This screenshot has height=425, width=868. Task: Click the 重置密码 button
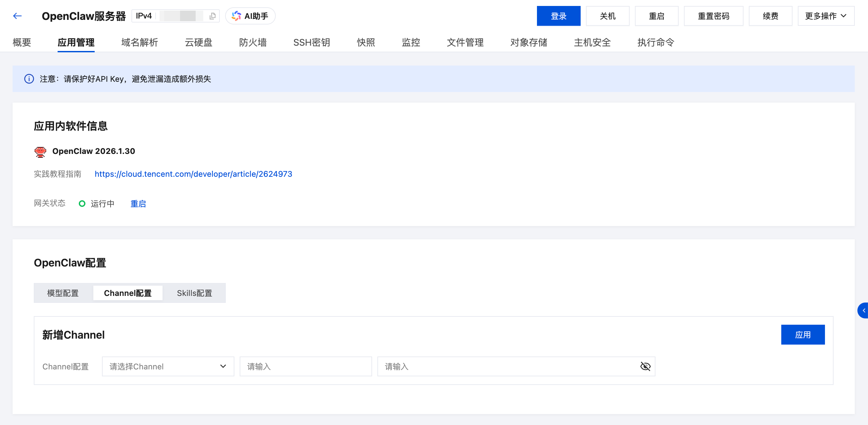coord(713,16)
